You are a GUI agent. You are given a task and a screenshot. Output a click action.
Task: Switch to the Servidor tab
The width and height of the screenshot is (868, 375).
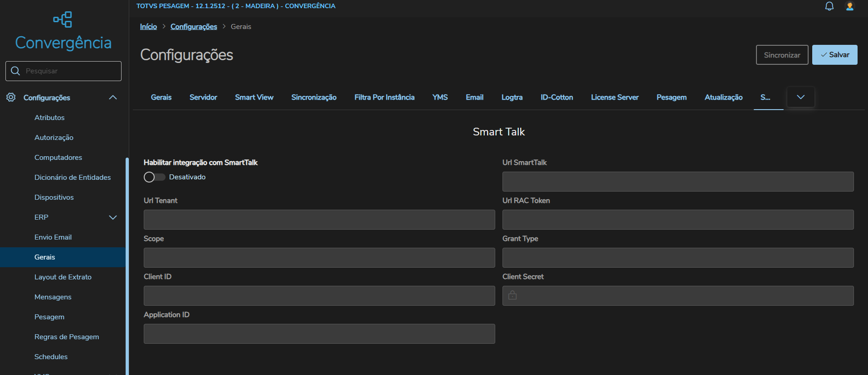pos(203,97)
